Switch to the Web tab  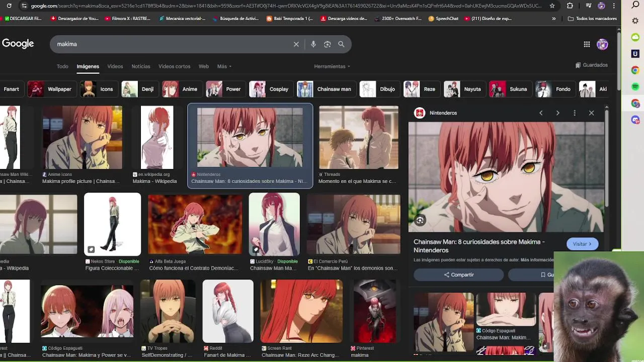pyautogui.click(x=204, y=66)
